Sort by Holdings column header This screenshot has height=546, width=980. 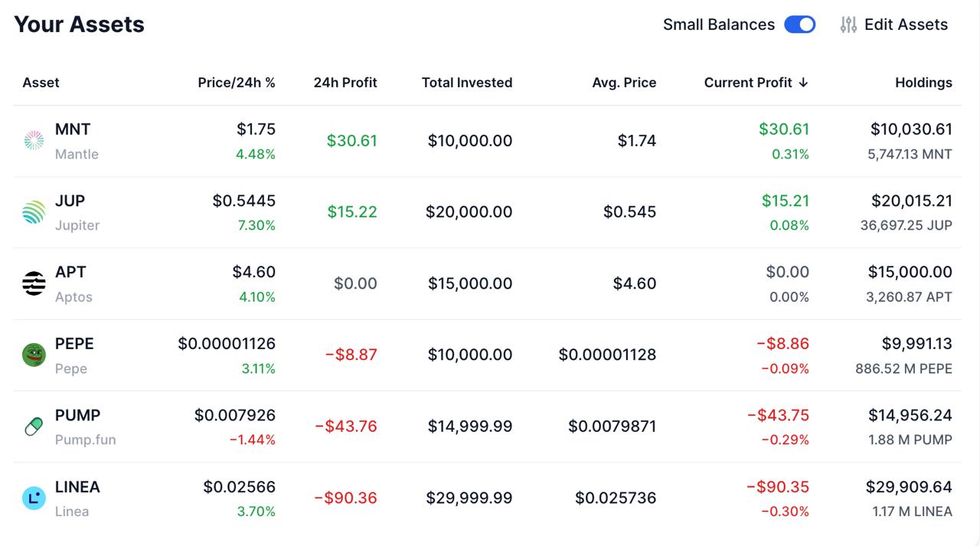[x=923, y=83]
